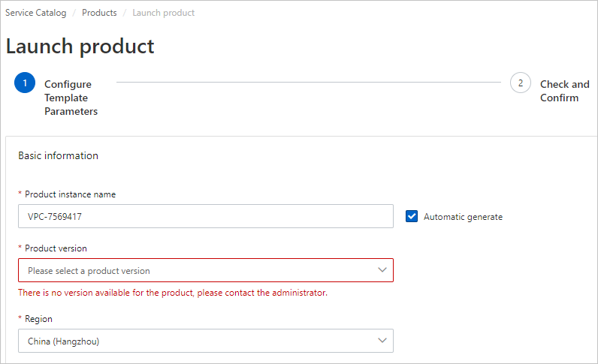Select Check and Confirm step
The width and height of the screenshot is (598, 364).
click(564, 91)
